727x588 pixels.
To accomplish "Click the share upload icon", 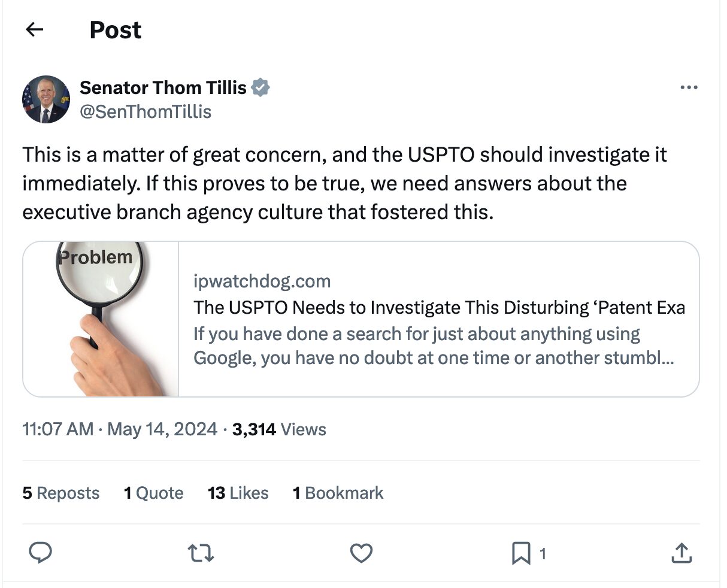I will pos(681,553).
